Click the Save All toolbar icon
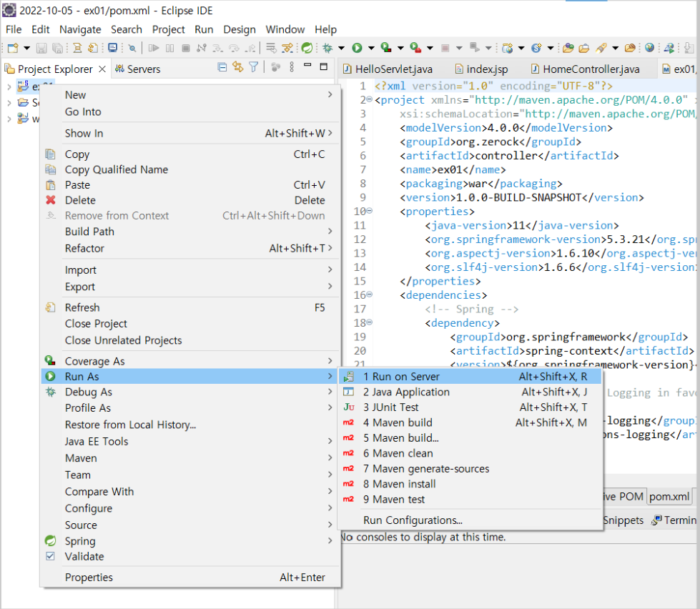The width and height of the screenshot is (700, 609). [57, 48]
